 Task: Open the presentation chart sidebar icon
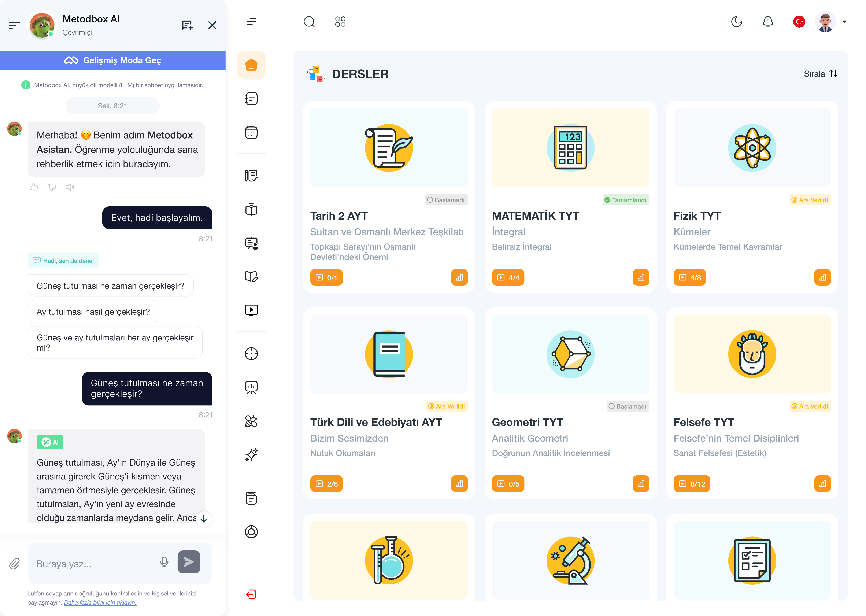coord(251,387)
